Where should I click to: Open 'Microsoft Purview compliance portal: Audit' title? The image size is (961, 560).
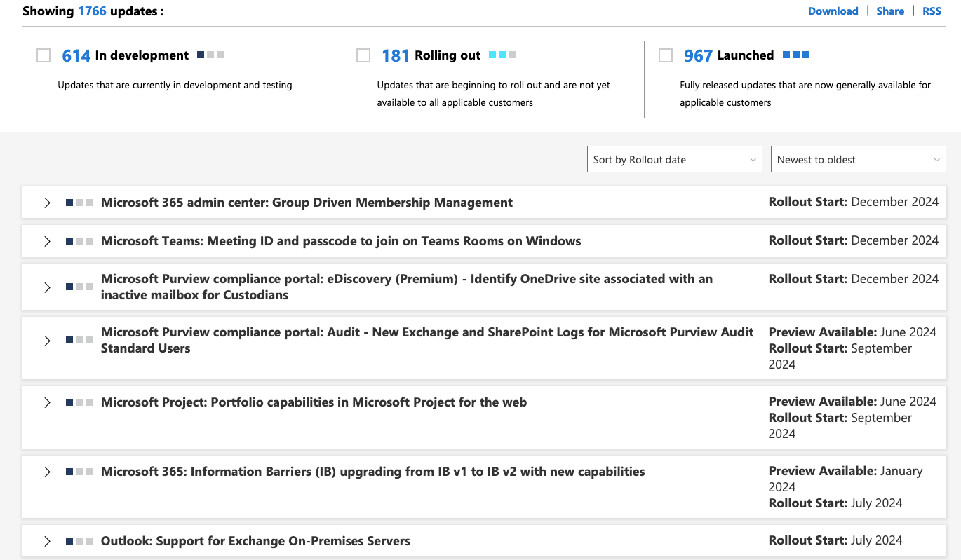coord(427,340)
